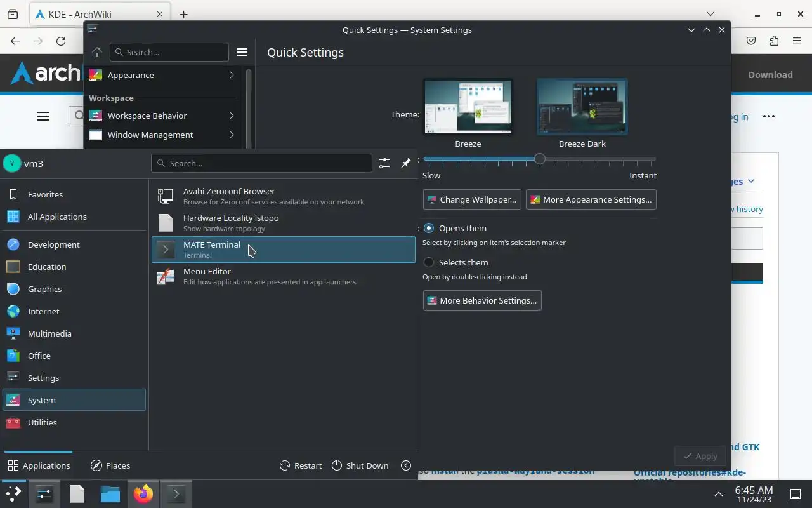
Task: Open Dolphin file manager from taskbar
Action: point(110,494)
